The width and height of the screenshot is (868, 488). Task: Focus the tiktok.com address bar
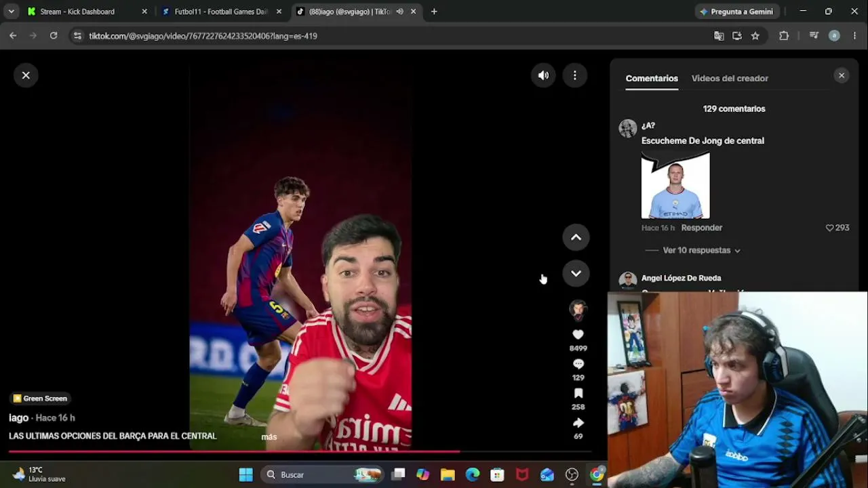coord(393,36)
